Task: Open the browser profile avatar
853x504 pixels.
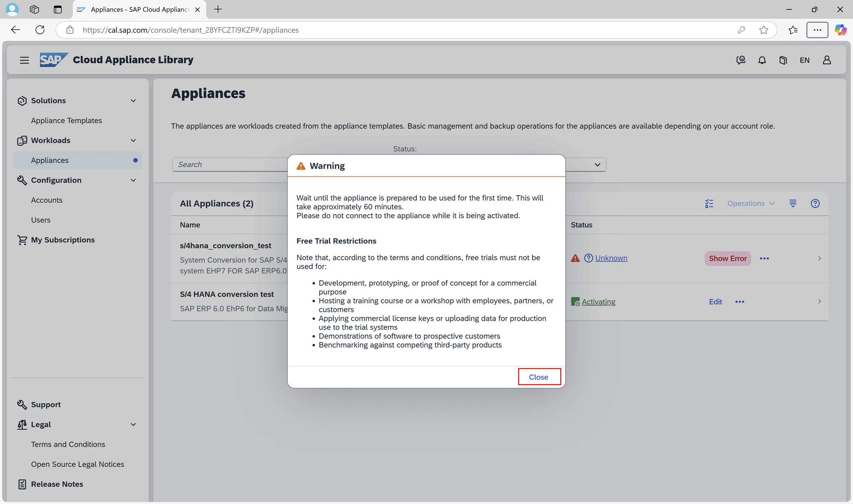Action: click(12, 9)
